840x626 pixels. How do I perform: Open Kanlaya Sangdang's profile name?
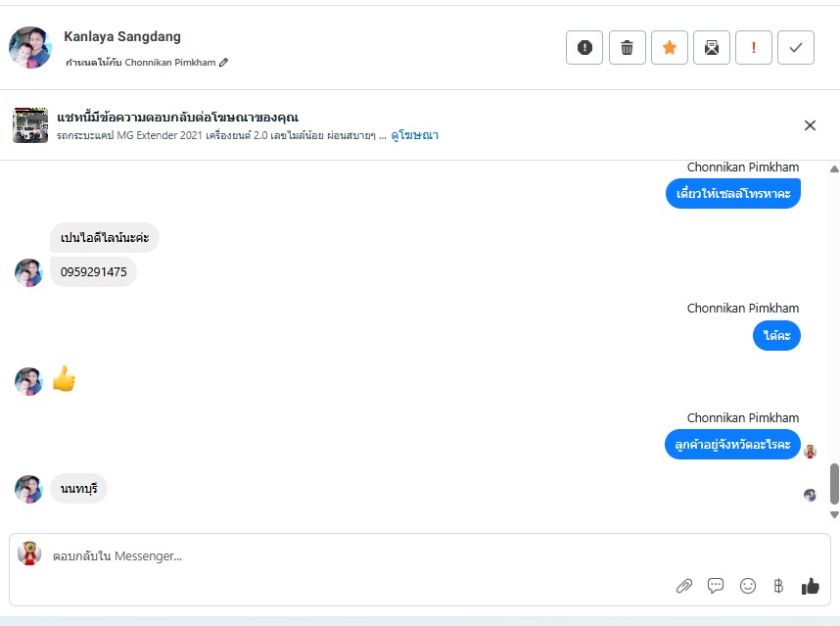(x=122, y=37)
